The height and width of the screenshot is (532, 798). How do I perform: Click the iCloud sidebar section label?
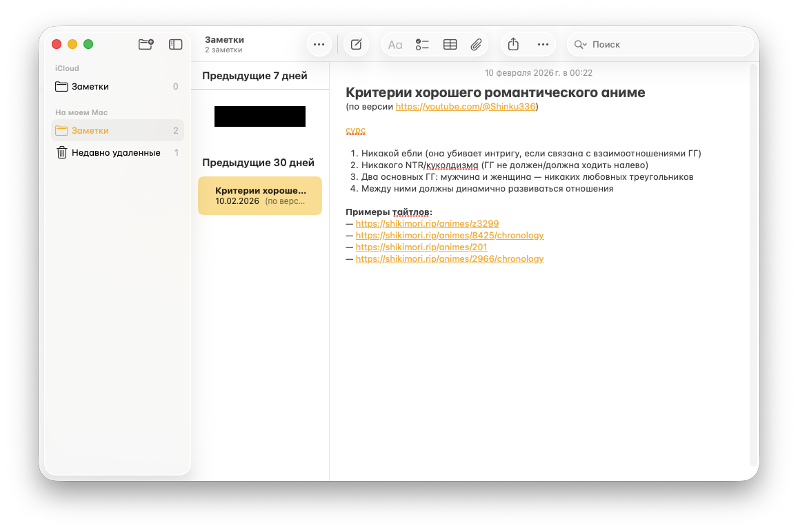(x=67, y=68)
